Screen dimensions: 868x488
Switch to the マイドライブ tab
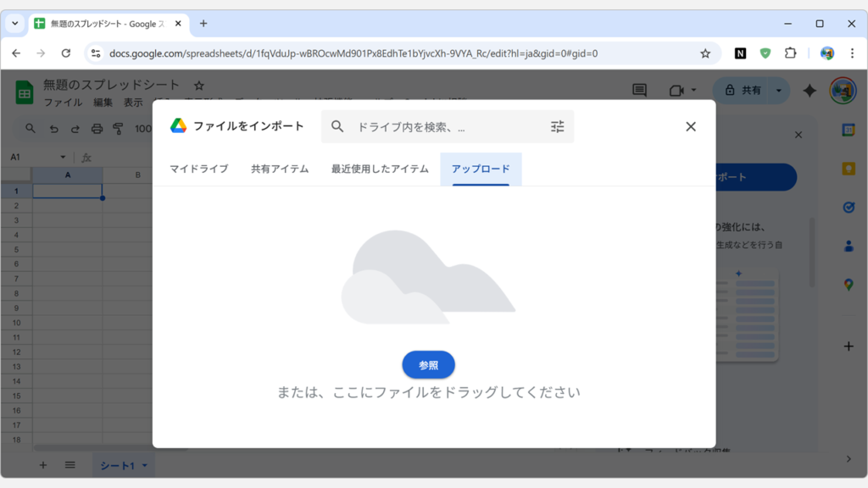[x=200, y=169]
